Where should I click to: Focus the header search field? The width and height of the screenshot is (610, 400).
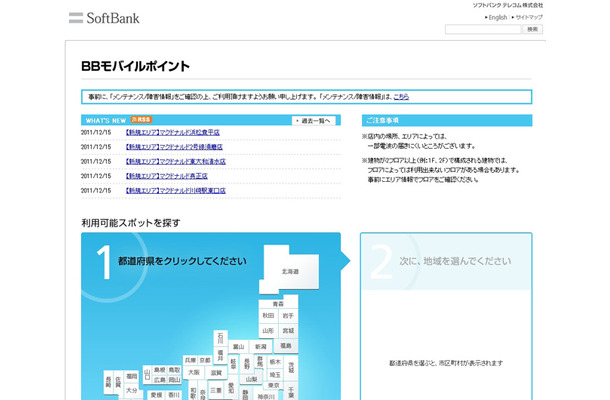coord(483,29)
